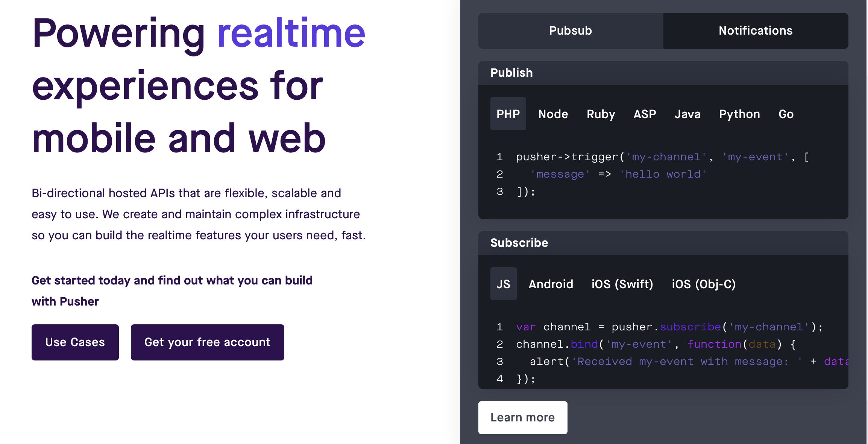Click the closing }); line in Subscribe code
The image size is (868, 444).
[x=526, y=379]
